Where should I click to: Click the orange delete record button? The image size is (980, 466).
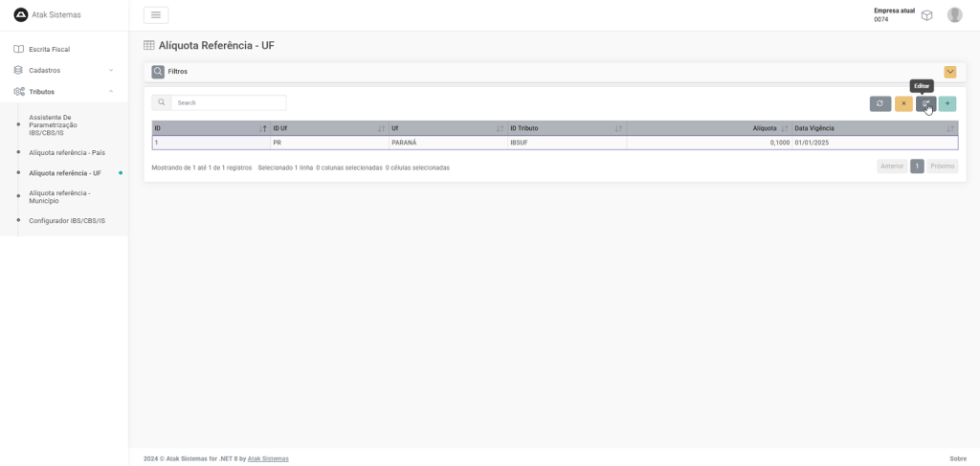click(x=903, y=103)
